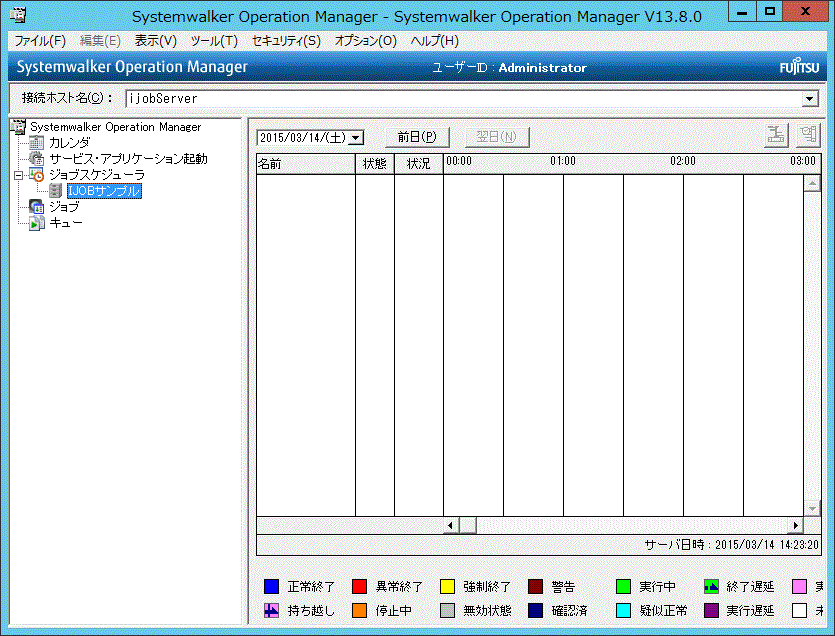The width and height of the screenshot is (835, 636).
Task: Click the ジョブ tree icon
Action: click(37, 207)
